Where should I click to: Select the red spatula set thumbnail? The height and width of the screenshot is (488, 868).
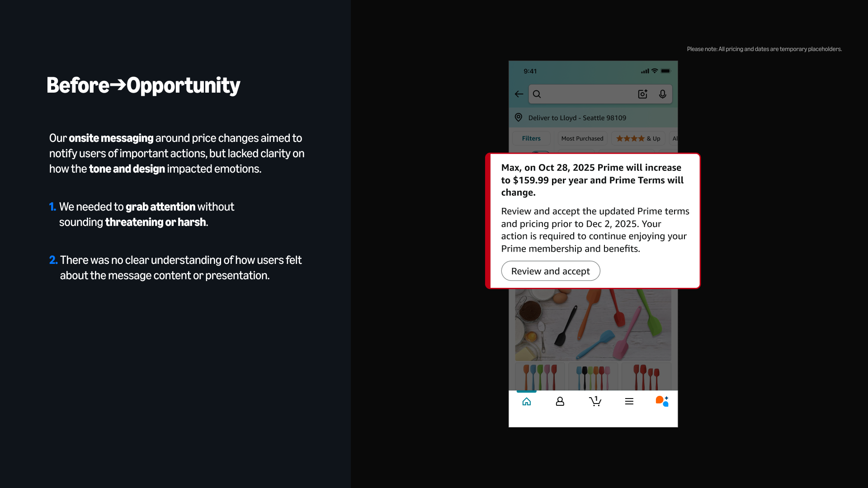[x=646, y=377]
